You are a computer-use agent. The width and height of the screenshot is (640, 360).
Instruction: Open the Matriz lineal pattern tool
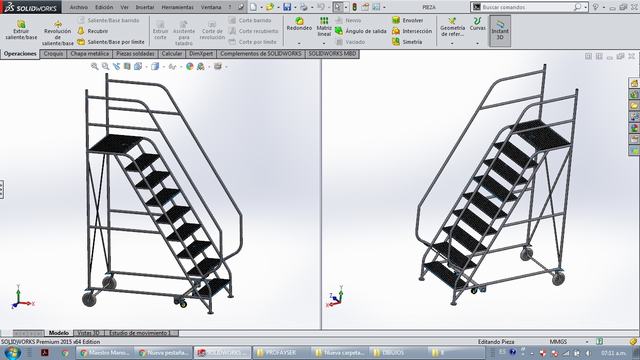324,27
